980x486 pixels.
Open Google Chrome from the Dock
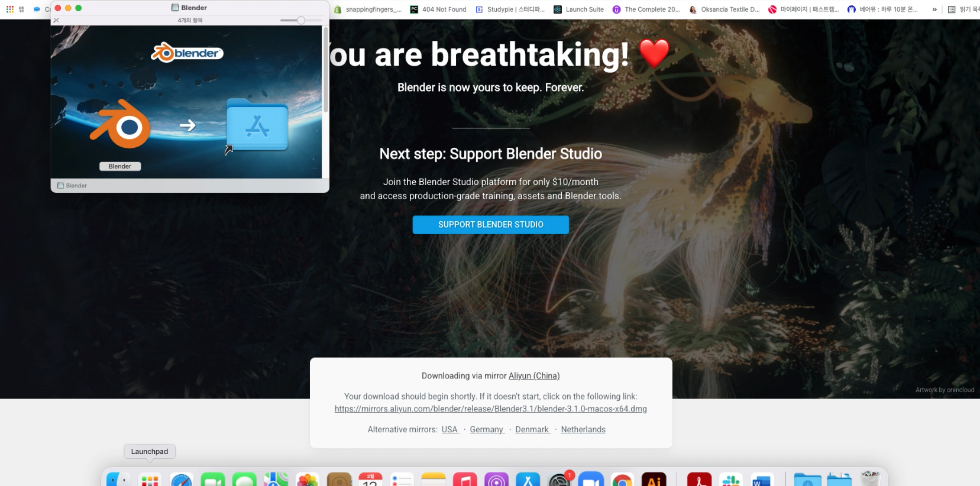[622, 479]
